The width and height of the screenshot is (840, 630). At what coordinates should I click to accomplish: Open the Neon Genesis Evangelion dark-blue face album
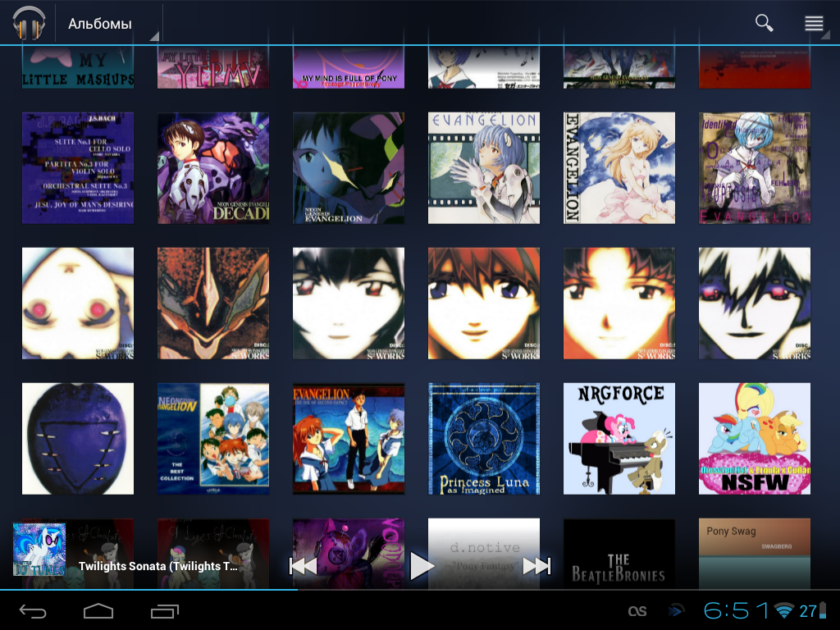tap(349, 167)
